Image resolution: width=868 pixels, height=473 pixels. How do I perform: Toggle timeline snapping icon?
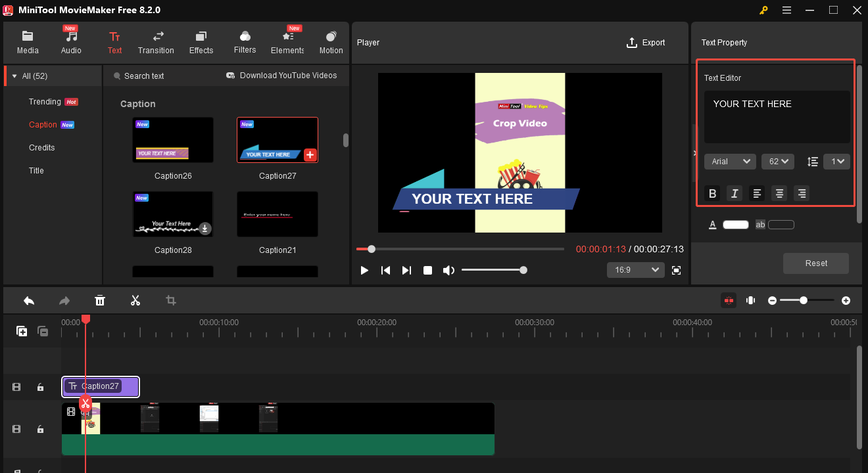(x=729, y=300)
